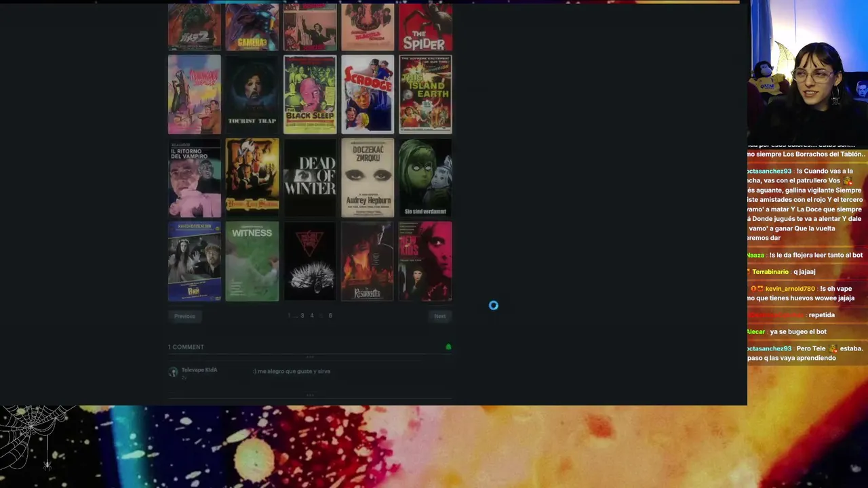Select The Spider movie poster

[425, 26]
